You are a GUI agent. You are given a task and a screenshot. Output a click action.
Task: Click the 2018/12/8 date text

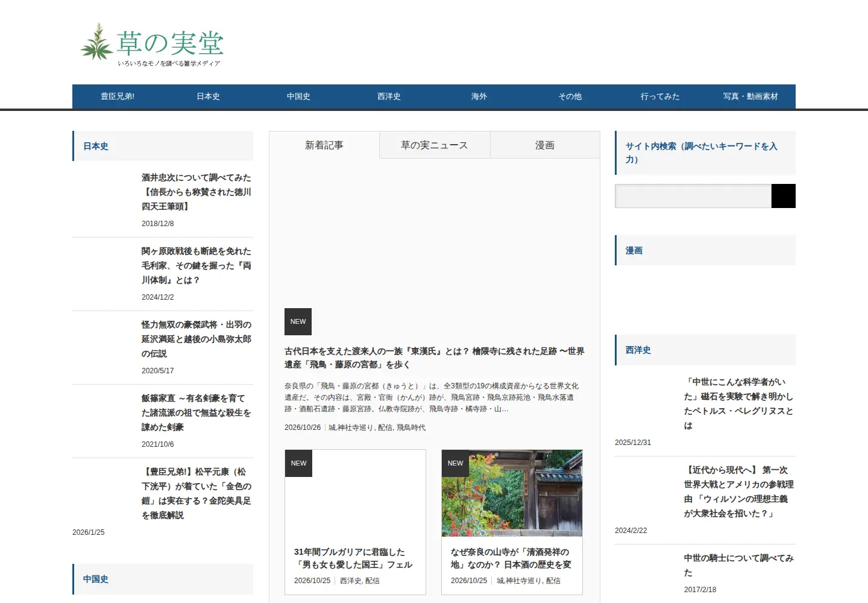(x=158, y=224)
